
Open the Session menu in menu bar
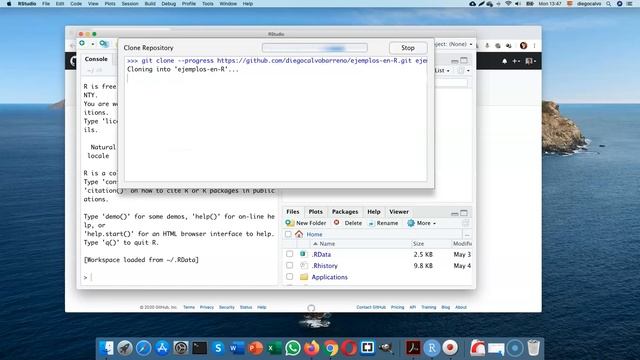130,4
